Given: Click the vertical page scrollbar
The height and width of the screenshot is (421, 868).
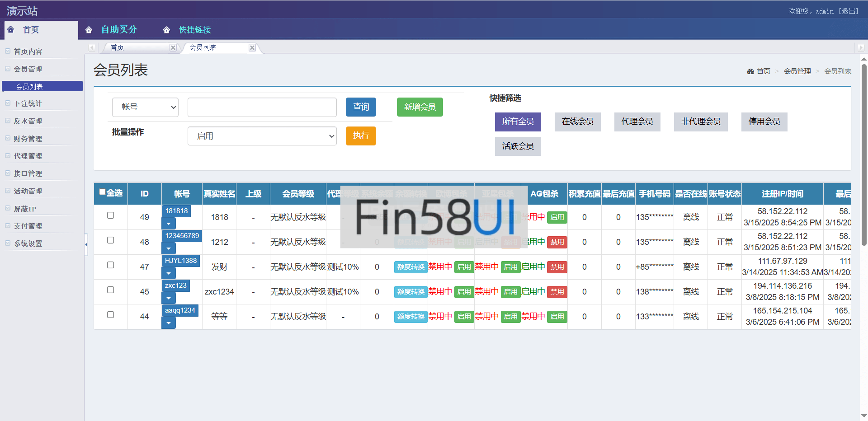Looking at the screenshot, I should point(864,154).
